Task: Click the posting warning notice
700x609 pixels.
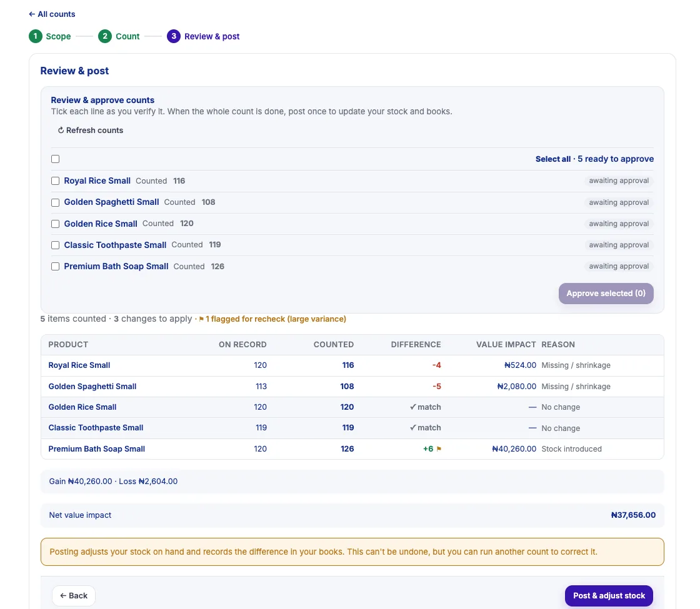Action: [x=352, y=552]
